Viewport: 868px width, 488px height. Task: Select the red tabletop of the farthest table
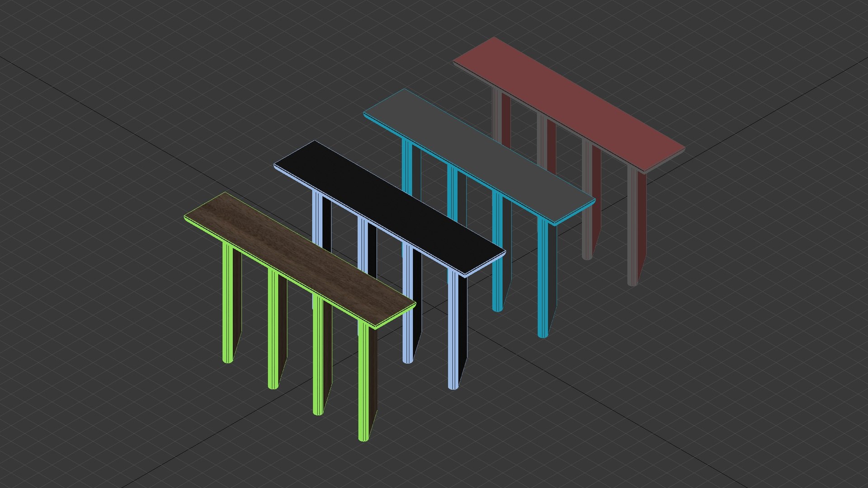(569, 105)
